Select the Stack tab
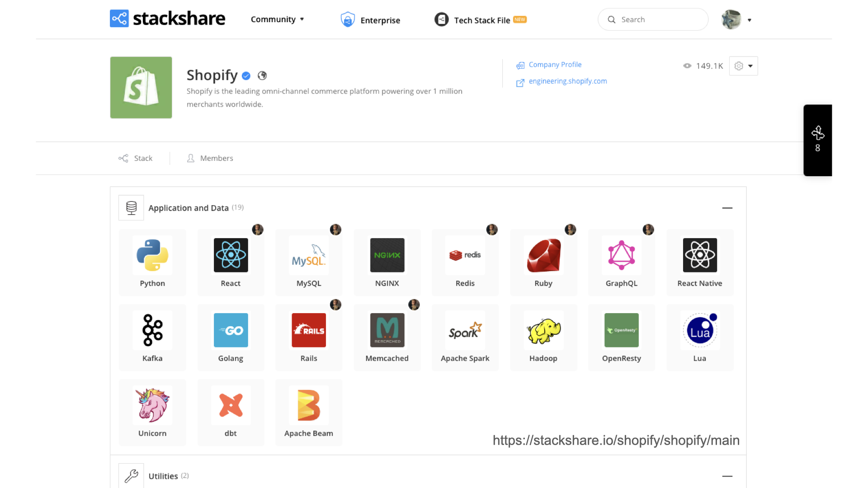The image size is (868, 488). (136, 158)
